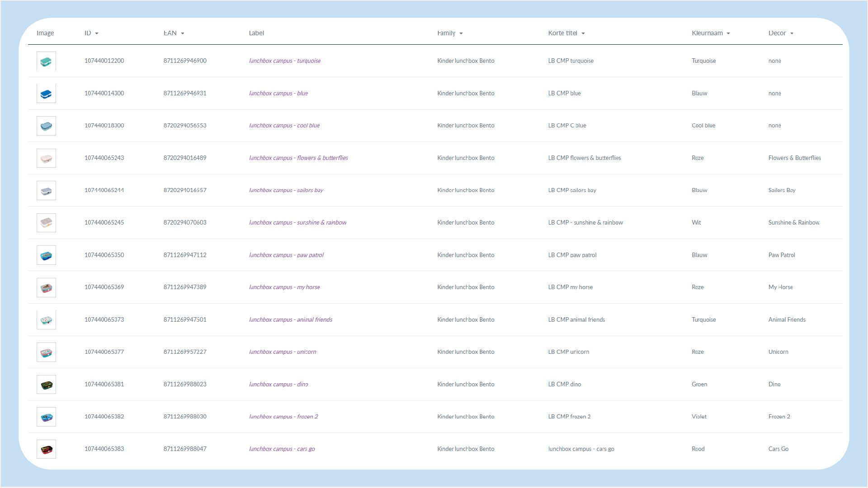Follow the lunchbox campus - sailors bay link
The image size is (868, 488).
pos(286,190)
